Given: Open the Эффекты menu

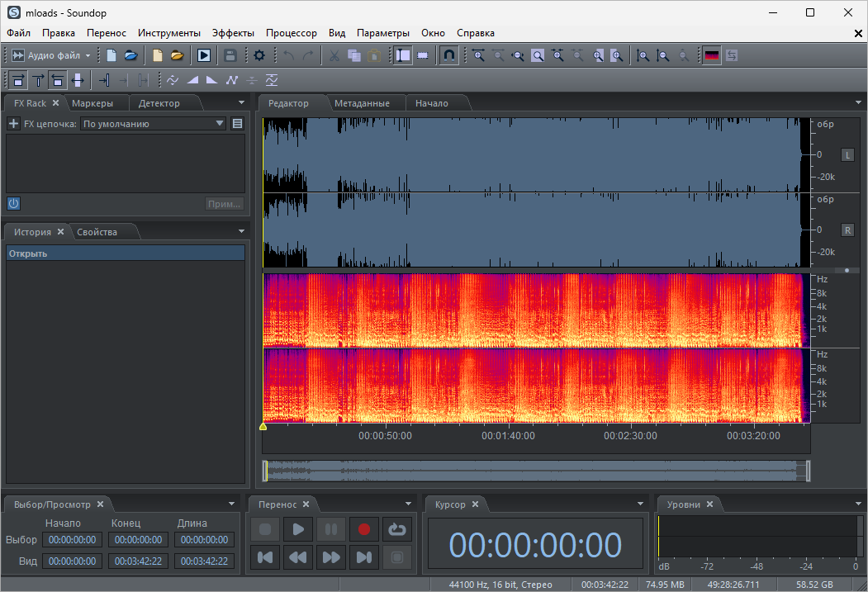Looking at the screenshot, I should (233, 32).
